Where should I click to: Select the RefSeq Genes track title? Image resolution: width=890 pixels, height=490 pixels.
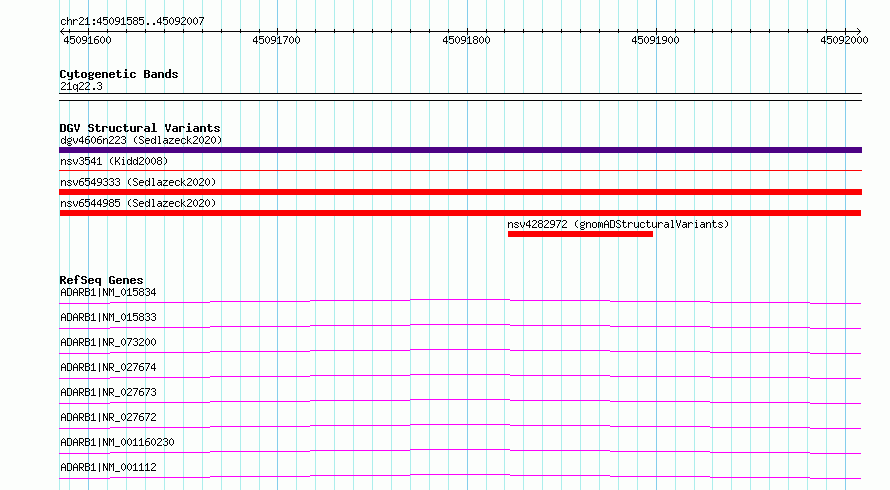[101, 280]
